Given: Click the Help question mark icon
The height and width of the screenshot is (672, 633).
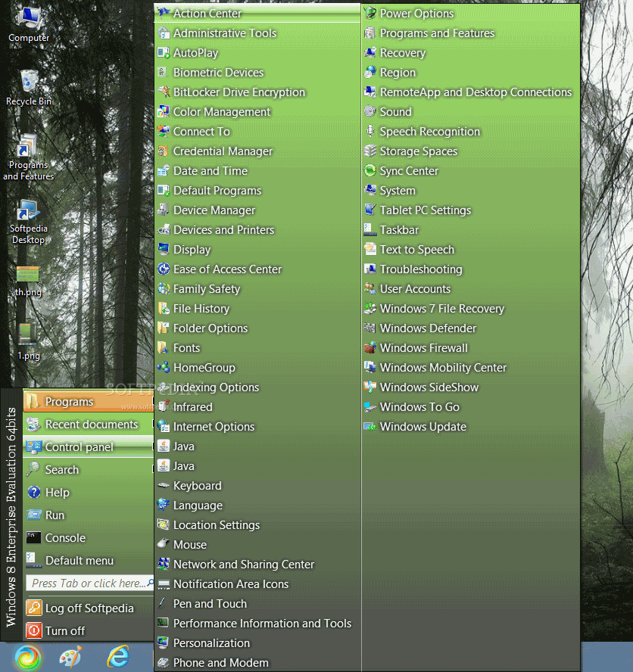Looking at the screenshot, I should pos(34,493).
